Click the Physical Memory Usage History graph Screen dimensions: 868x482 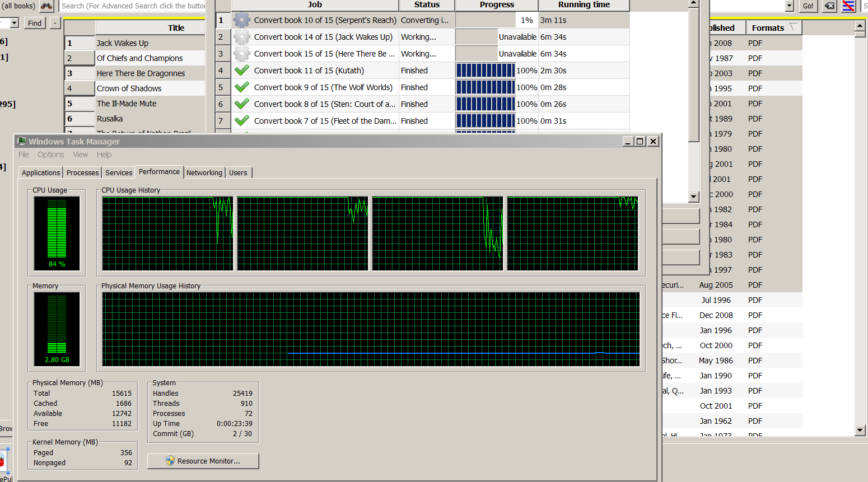(371, 329)
